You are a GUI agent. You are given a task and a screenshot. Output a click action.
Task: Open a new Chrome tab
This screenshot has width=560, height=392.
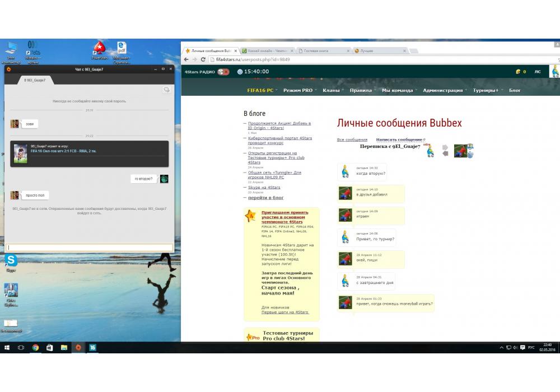click(414, 51)
